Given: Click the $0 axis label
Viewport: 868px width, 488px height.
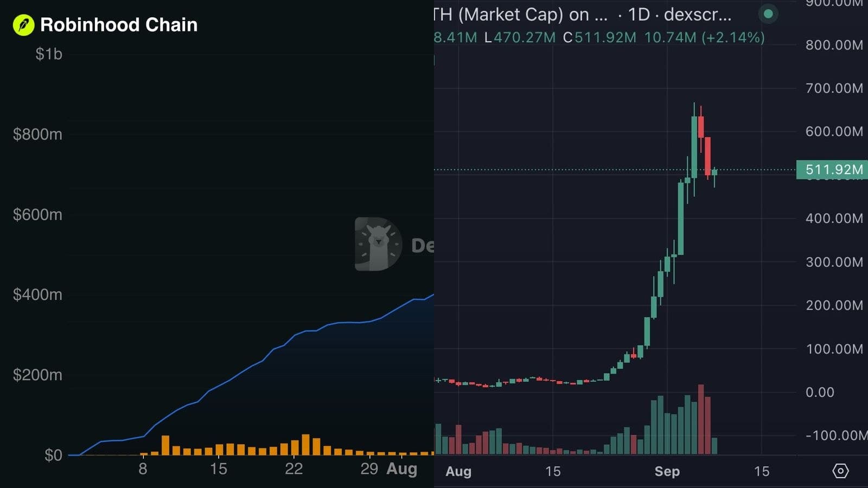Looking at the screenshot, I should click(53, 455).
